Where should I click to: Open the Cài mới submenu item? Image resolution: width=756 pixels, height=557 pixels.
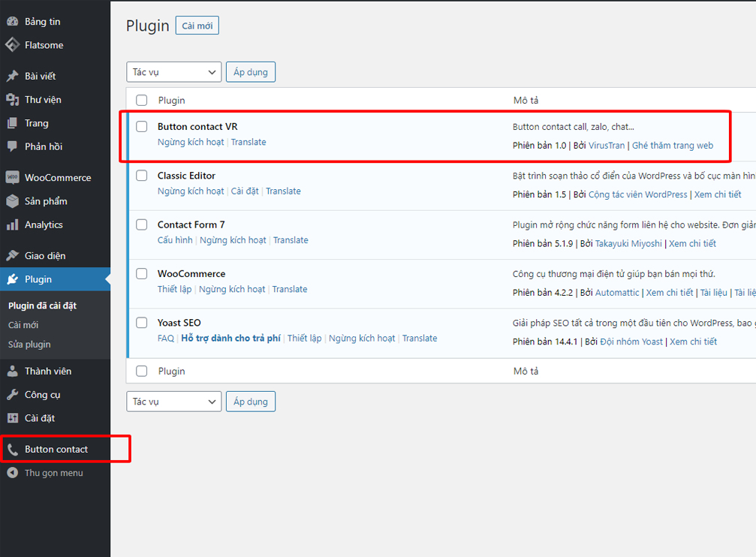(23, 325)
